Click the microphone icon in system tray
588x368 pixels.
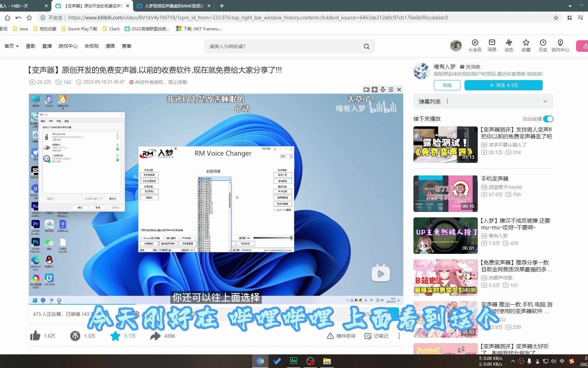point(529,361)
